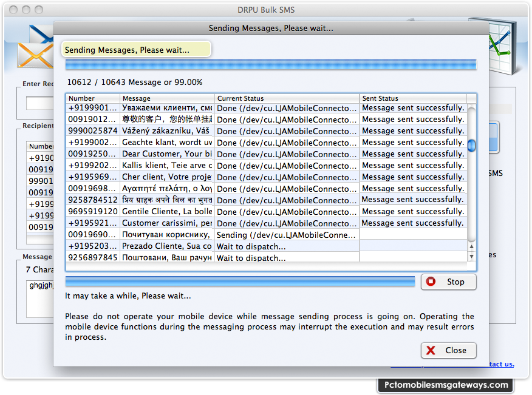Click the 'Geachte klant, wordt uv' message cell

pos(167,143)
